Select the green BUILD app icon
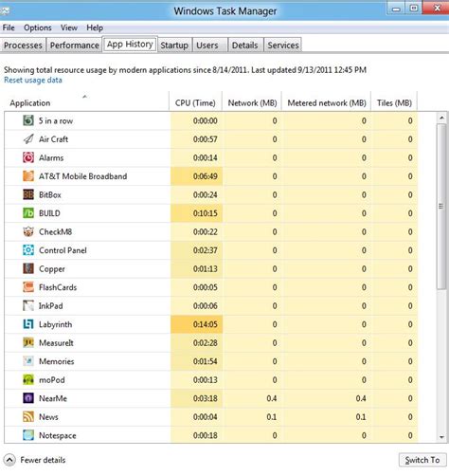Screen dimensions: 449x476 28,213
